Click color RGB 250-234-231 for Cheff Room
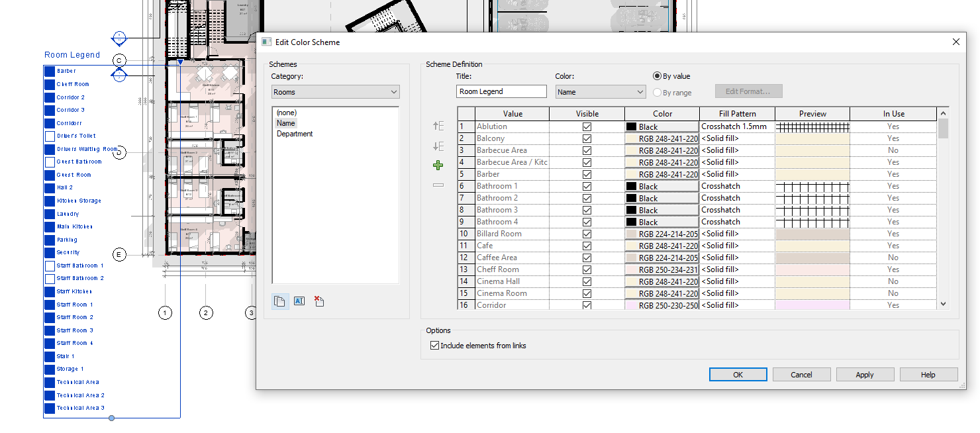The height and width of the screenshot is (433, 980). coord(662,269)
